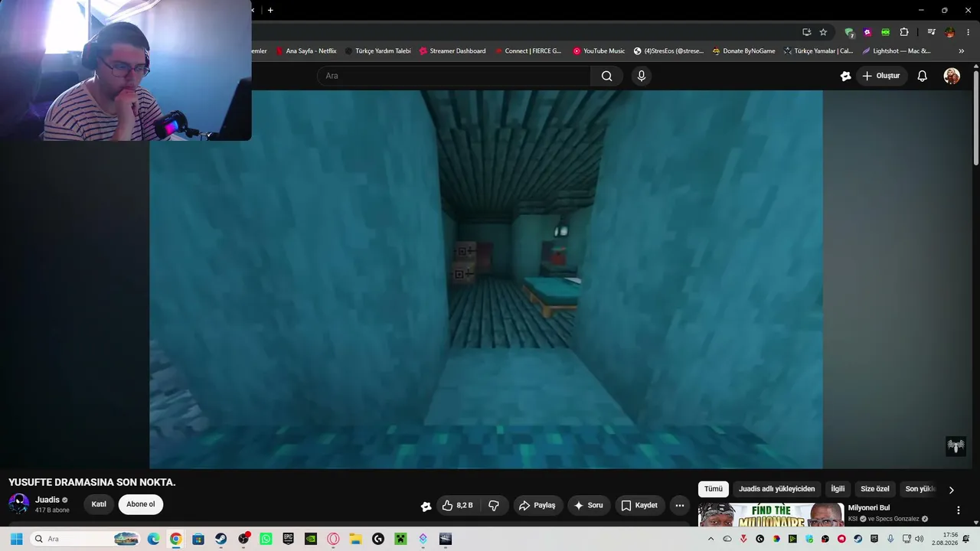
Task: Open the Streamer Dashboard bookmark
Action: (452, 51)
